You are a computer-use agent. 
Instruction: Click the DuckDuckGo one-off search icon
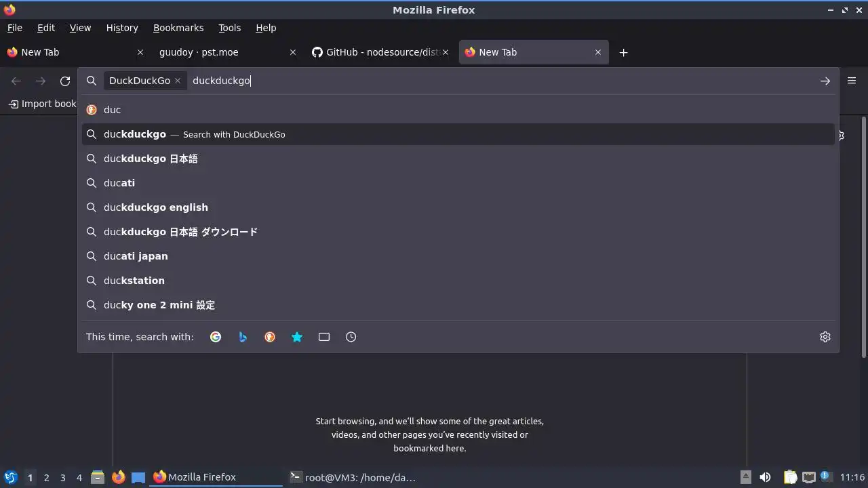click(270, 337)
